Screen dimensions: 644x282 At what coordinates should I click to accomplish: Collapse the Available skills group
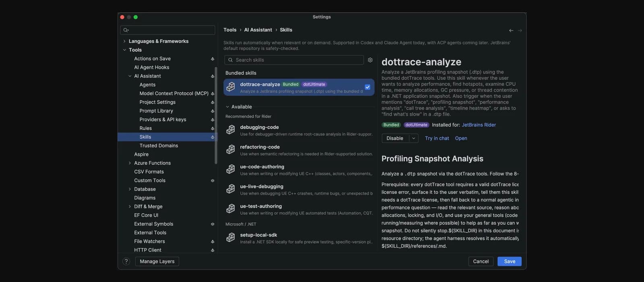tap(227, 107)
